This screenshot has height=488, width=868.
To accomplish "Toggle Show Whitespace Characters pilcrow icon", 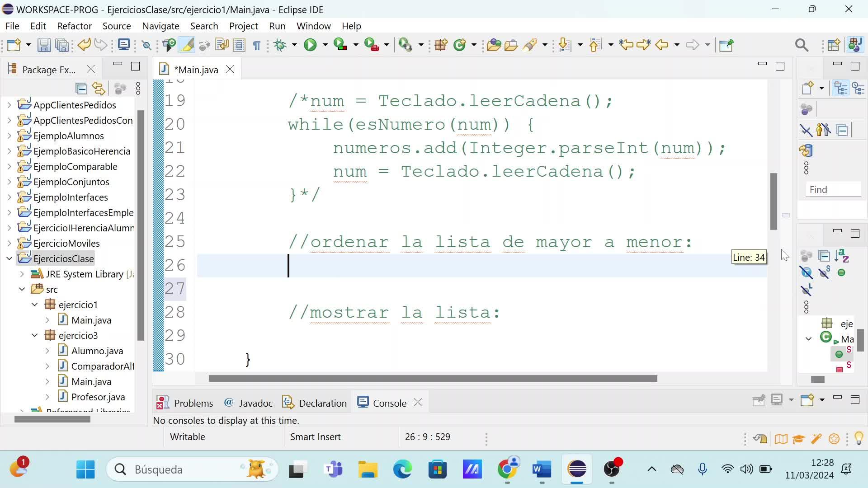I will pos(256,45).
